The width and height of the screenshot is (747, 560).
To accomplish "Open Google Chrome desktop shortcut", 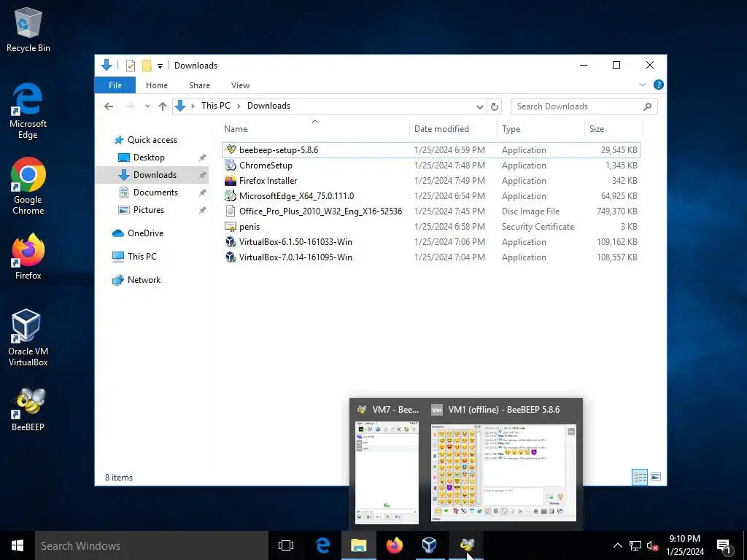I will click(28, 186).
